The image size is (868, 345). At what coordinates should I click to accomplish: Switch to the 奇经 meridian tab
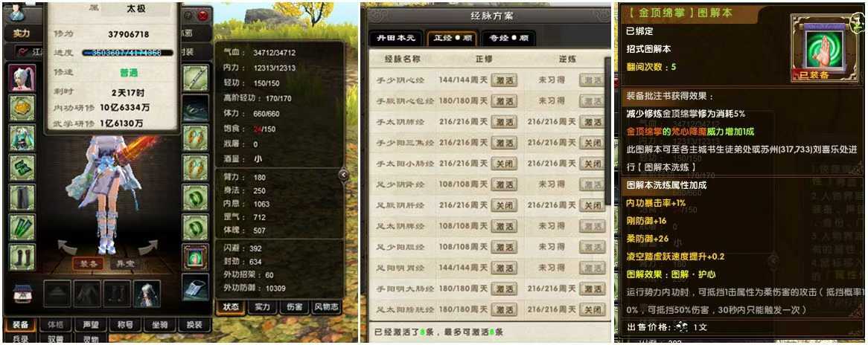(501, 39)
